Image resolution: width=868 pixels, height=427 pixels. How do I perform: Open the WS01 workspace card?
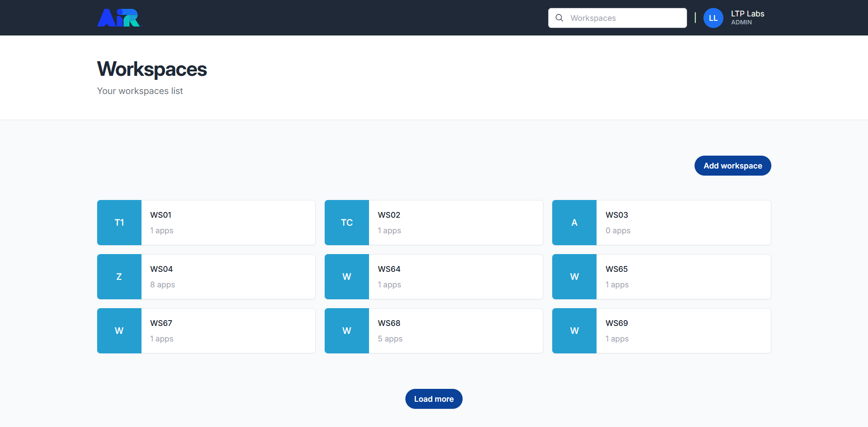click(x=228, y=223)
